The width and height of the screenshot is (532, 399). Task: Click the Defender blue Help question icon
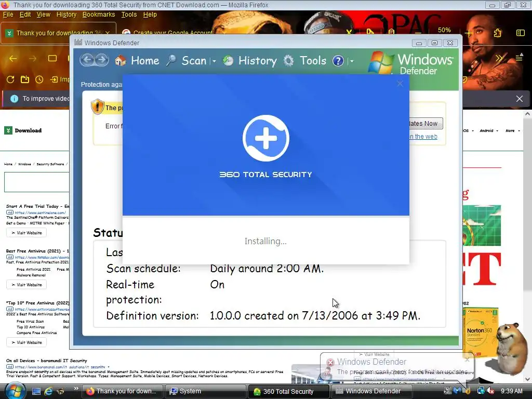(338, 61)
